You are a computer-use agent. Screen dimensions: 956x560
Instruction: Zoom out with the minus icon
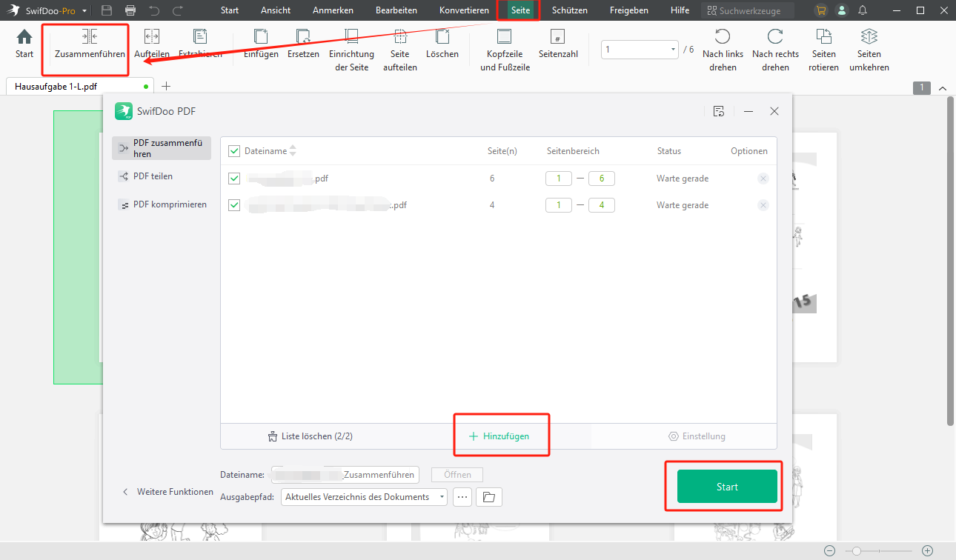(x=829, y=550)
